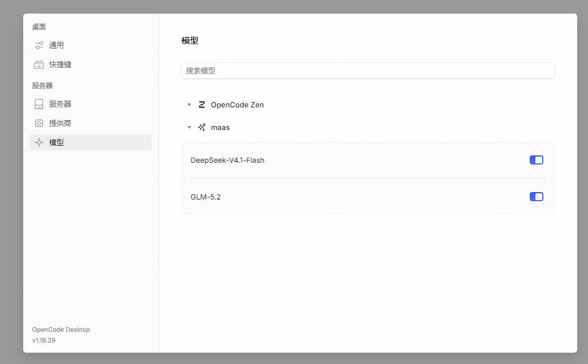Expand the OpenCode Zen provider arrow
The image size is (588, 364).
coord(189,105)
